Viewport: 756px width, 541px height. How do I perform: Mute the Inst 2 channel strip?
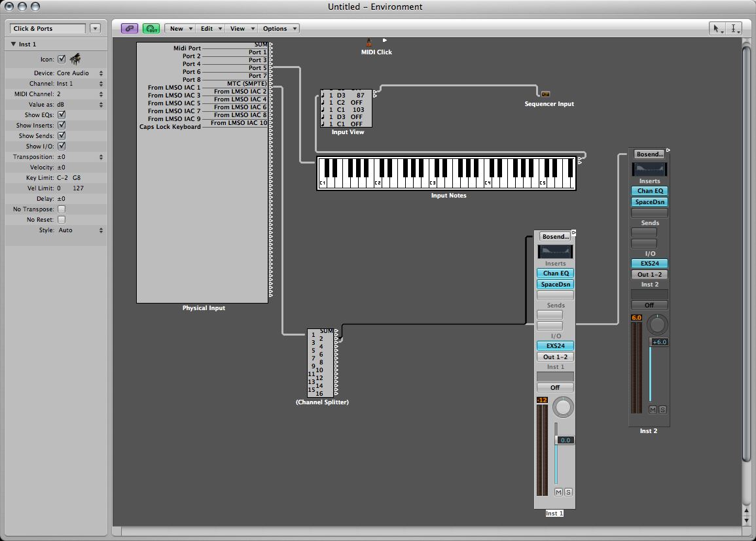pyautogui.click(x=653, y=410)
